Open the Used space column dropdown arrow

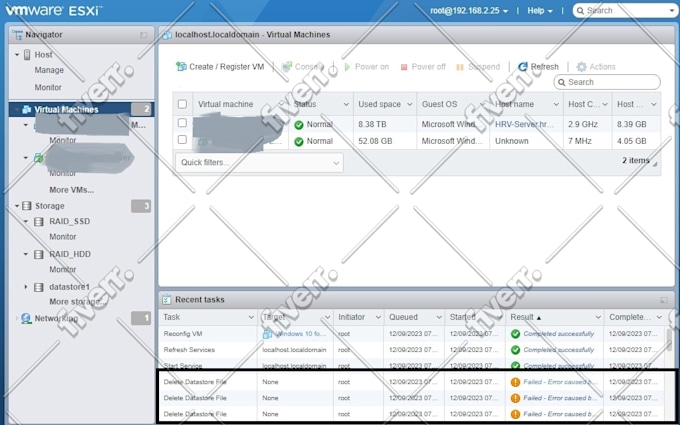pyautogui.click(x=409, y=105)
